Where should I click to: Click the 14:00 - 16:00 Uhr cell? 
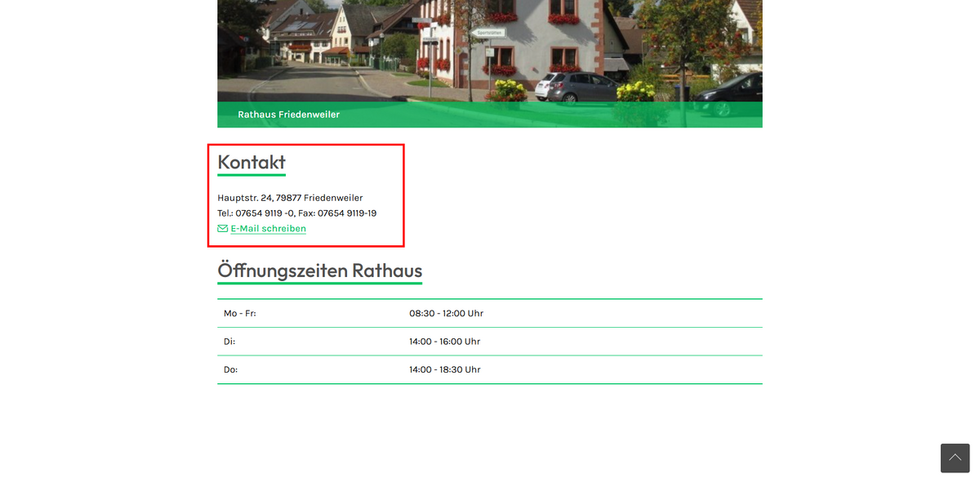point(444,342)
